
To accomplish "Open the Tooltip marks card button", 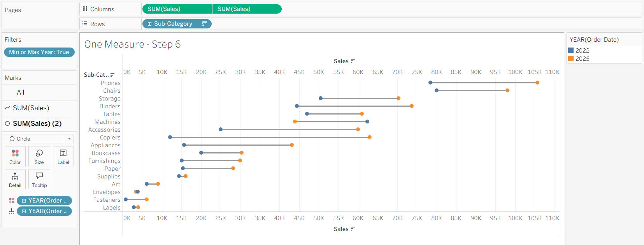I will [39, 179].
